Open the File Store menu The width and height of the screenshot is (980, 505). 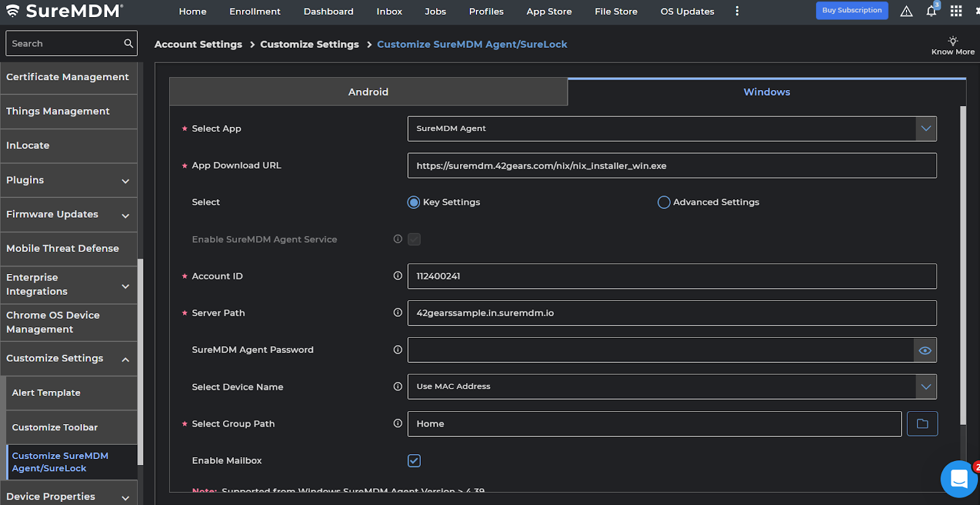click(x=616, y=11)
